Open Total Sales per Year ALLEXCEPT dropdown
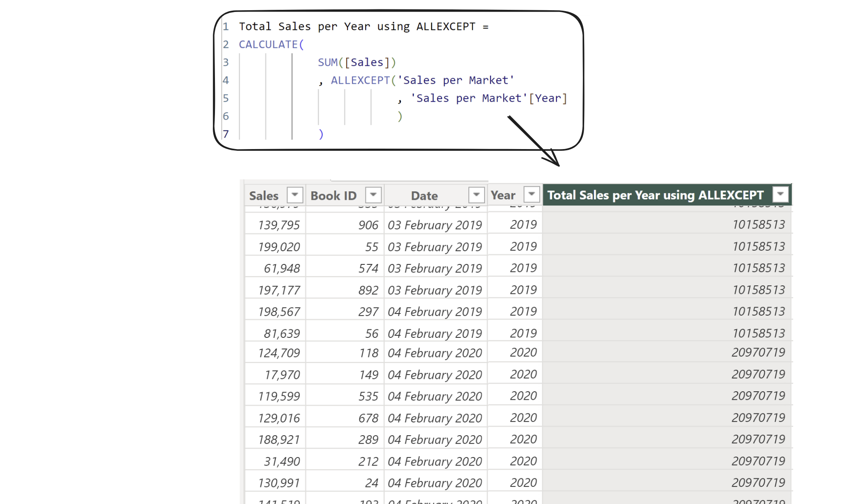The width and height of the screenshot is (847, 504). tap(780, 194)
